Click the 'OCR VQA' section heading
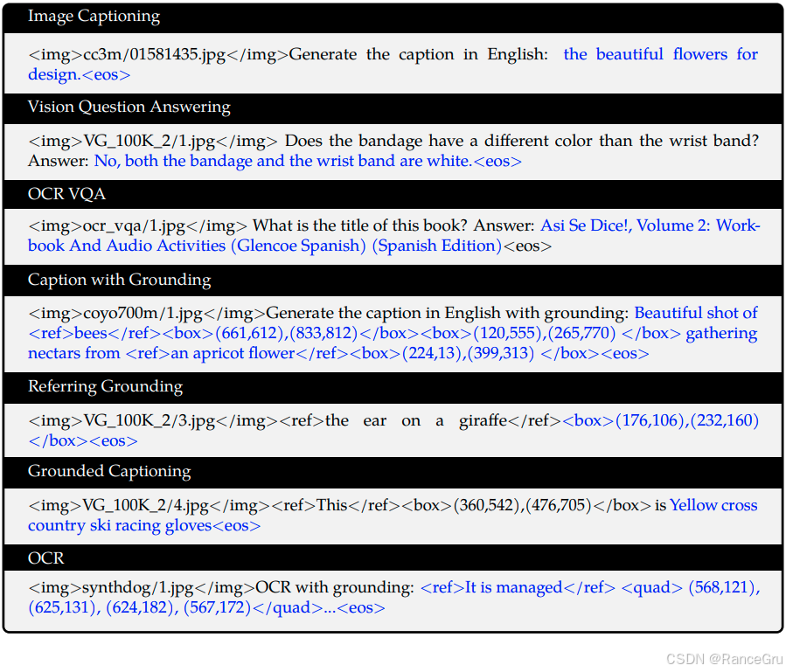Viewport: 786px width, 672px height. click(x=66, y=193)
